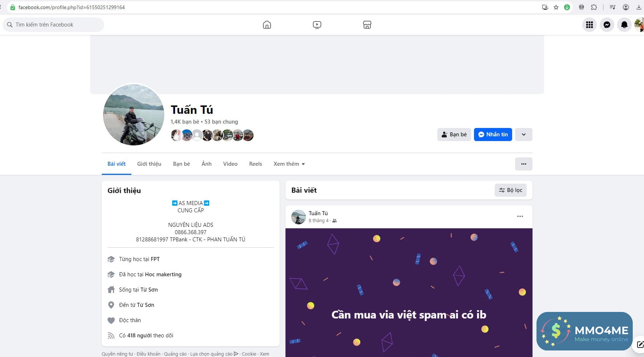Open the three-dot menu on Tuấn Tú's post
644x357 pixels.
click(x=520, y=216)
